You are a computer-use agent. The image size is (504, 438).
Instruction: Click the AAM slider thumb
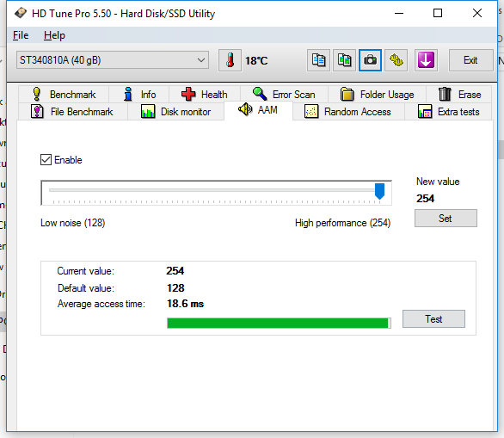380,191
